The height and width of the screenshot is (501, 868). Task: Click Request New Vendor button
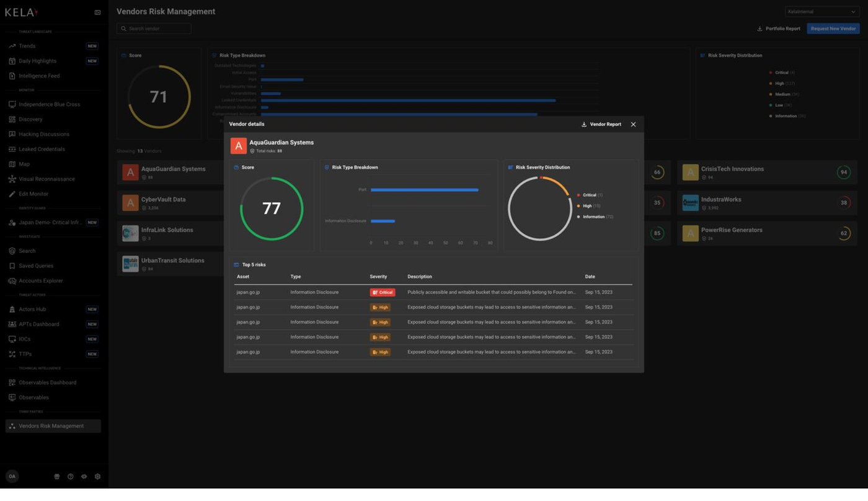click(x=833, y=29)
